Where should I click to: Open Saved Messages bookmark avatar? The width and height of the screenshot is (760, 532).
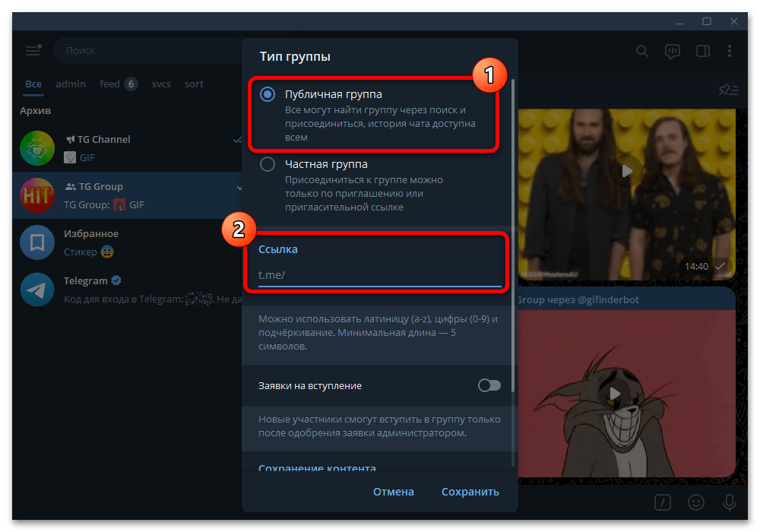point(37,242)
